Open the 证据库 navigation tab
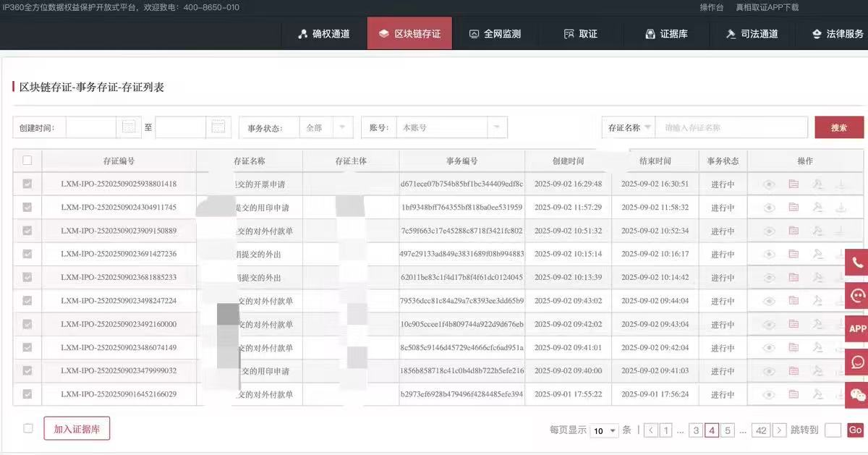Screen dimensions: 868x455 665,34
